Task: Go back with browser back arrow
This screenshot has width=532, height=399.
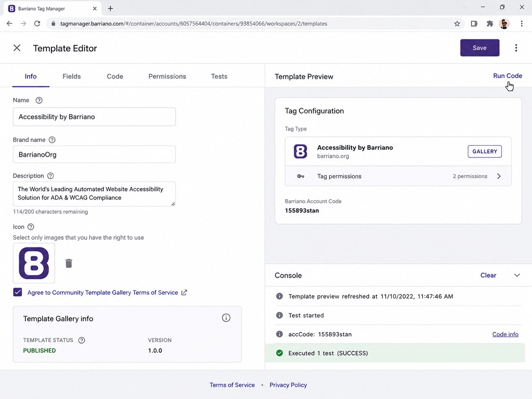Action: tap(10, 24)
